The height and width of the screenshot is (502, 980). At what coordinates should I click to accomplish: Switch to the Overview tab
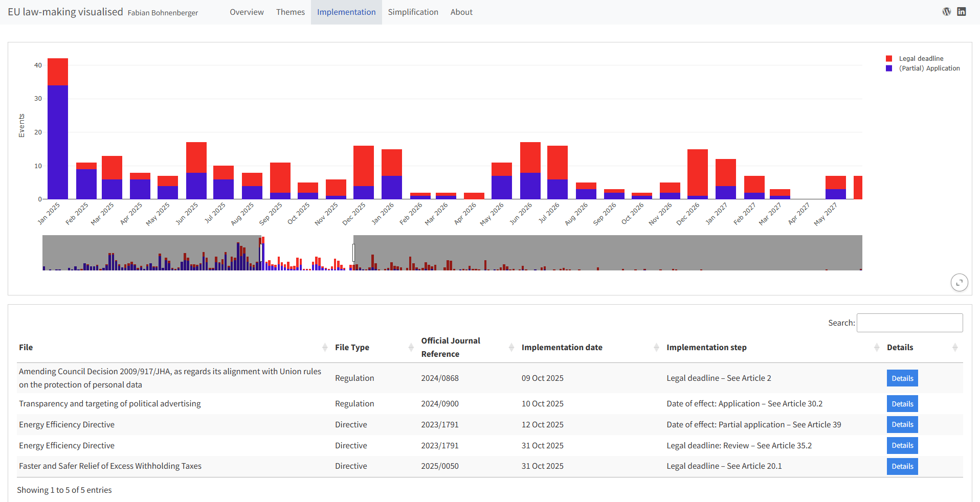[x=247, y=12]
